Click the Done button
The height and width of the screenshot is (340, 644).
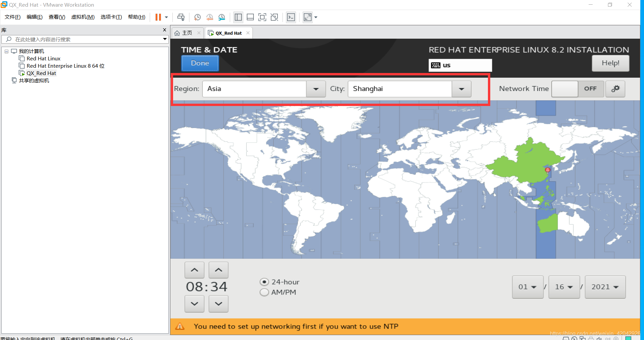click(x=200, y=63)
